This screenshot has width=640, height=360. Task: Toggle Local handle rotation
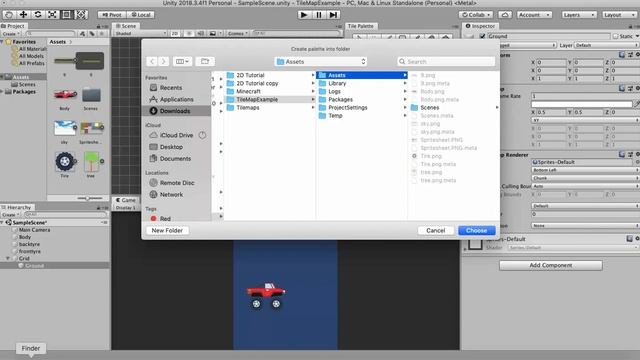click(141, 15)
